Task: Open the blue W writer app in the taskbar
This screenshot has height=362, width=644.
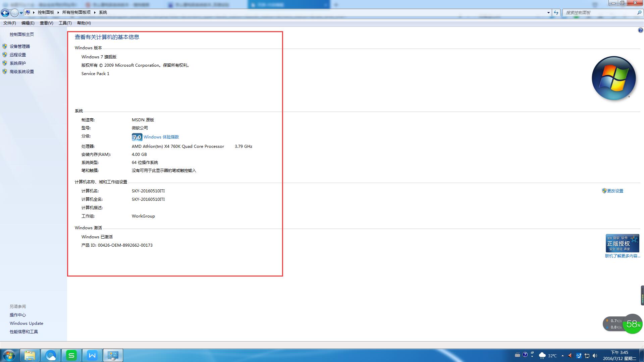Action: (92, 355)
